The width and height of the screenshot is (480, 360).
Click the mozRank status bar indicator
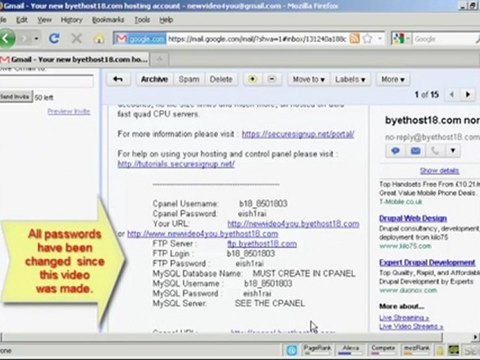coord(417,350)
